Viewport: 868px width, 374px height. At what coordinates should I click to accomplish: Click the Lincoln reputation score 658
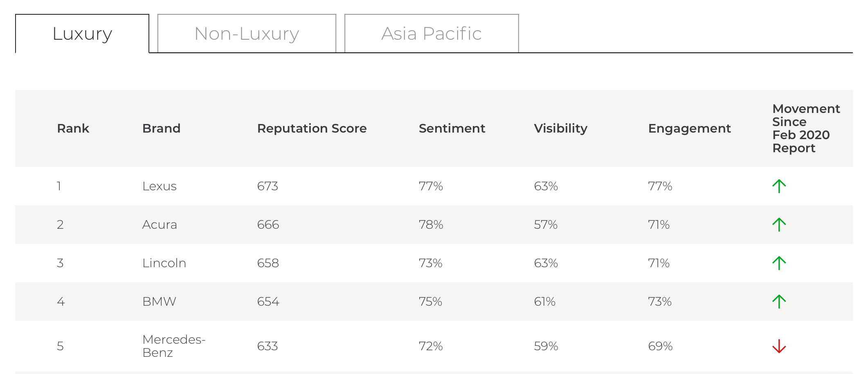268,263
